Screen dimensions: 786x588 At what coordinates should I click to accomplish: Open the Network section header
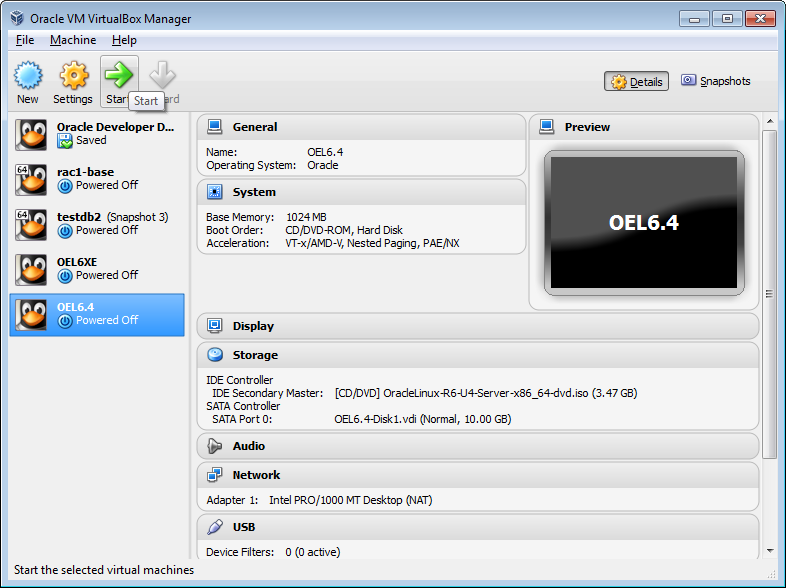click(478, 475)
